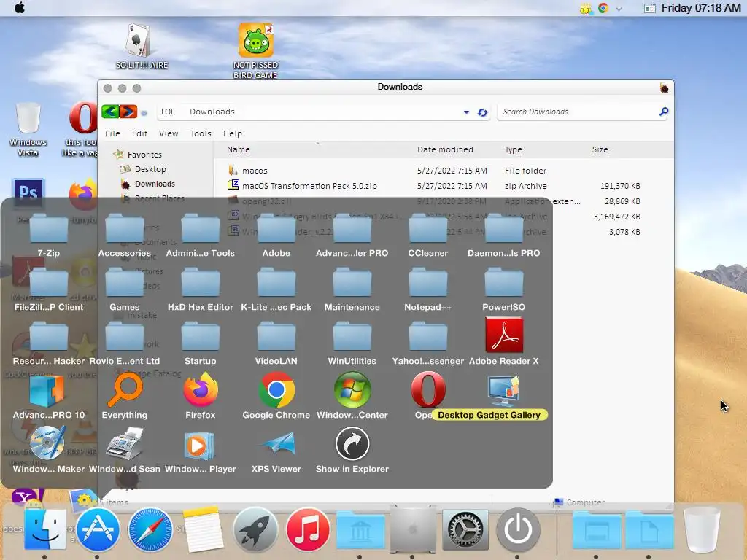The width and height of the screenshot is (747, 560).
Task: Open the Finder icon in dock
Action: [x=45, y=529]
